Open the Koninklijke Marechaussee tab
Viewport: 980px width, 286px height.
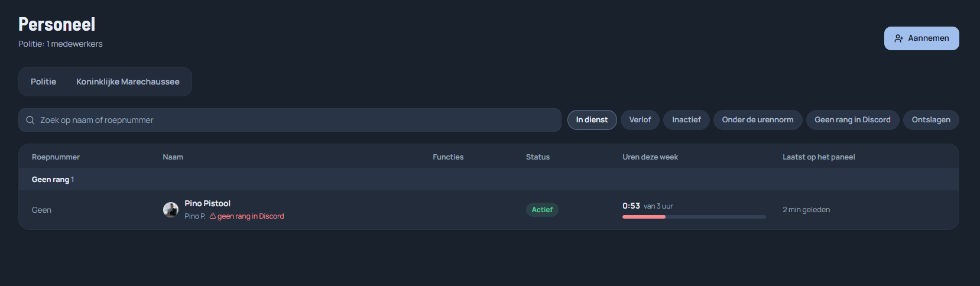pos(128,82)
